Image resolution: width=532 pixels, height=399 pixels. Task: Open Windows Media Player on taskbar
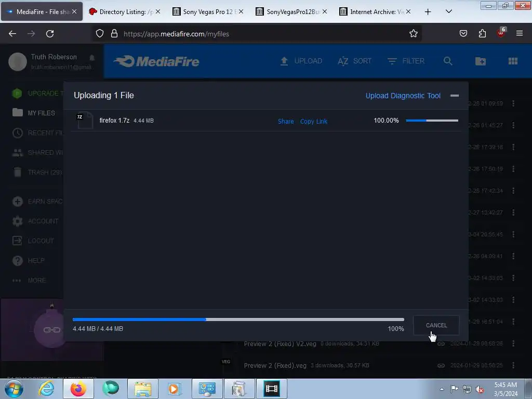175,389
